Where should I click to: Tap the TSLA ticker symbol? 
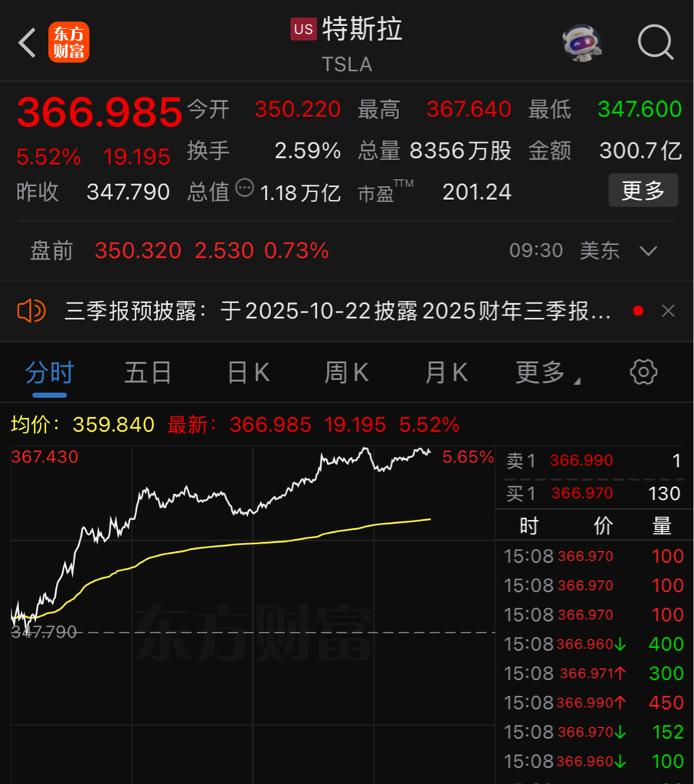coord(347,64)
